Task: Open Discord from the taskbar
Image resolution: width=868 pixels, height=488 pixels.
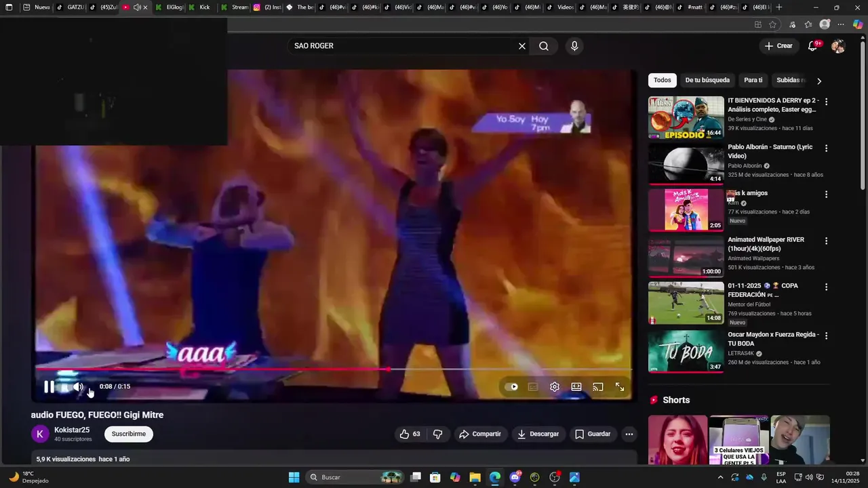Action: (515, 477)
